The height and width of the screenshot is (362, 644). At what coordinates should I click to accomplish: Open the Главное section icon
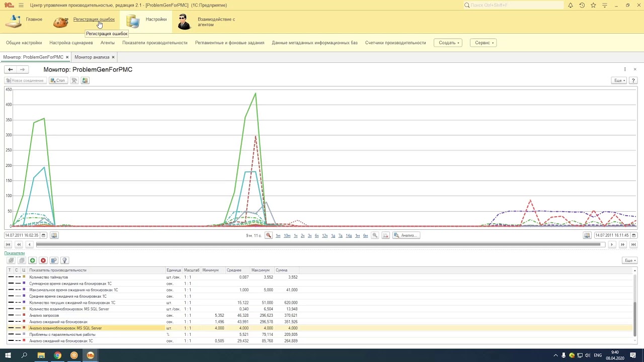[x=13, y=21]
